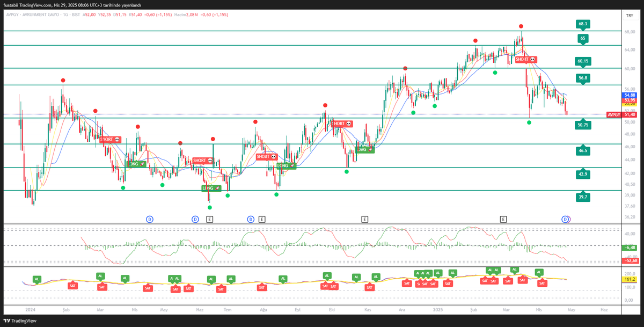644x327 pixels.
Task: Select the 56.8 level label
Action: (x=583, y=78)
